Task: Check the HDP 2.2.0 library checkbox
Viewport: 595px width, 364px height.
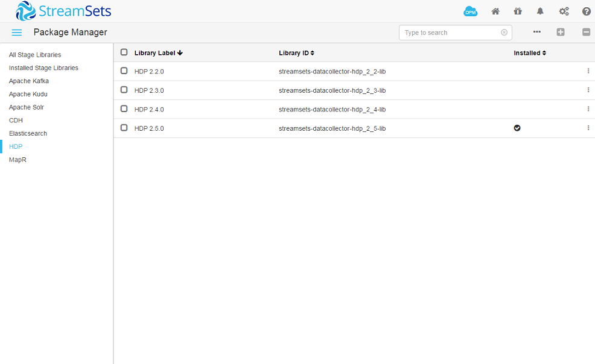Action: (x=124, y=71)
